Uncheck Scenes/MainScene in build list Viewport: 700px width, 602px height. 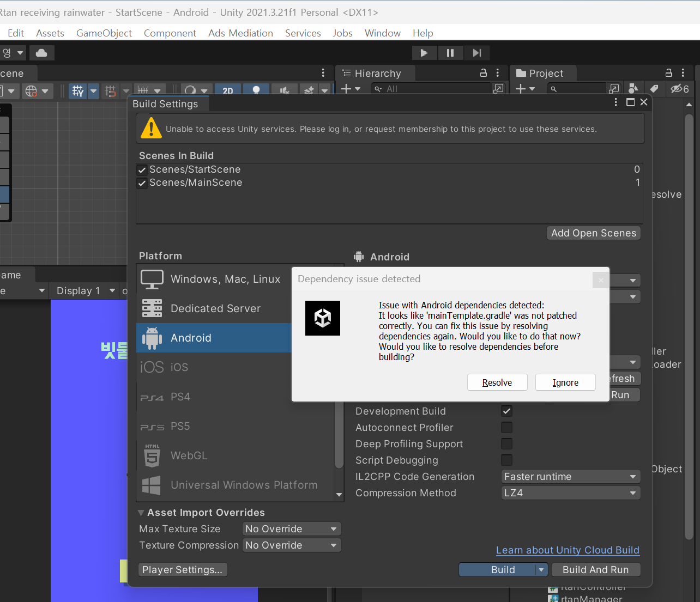tap(142, 183)
